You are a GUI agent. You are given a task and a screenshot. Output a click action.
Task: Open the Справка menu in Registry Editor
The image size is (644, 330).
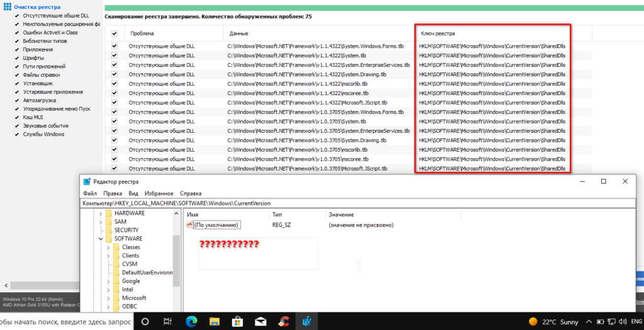point(191,193)
